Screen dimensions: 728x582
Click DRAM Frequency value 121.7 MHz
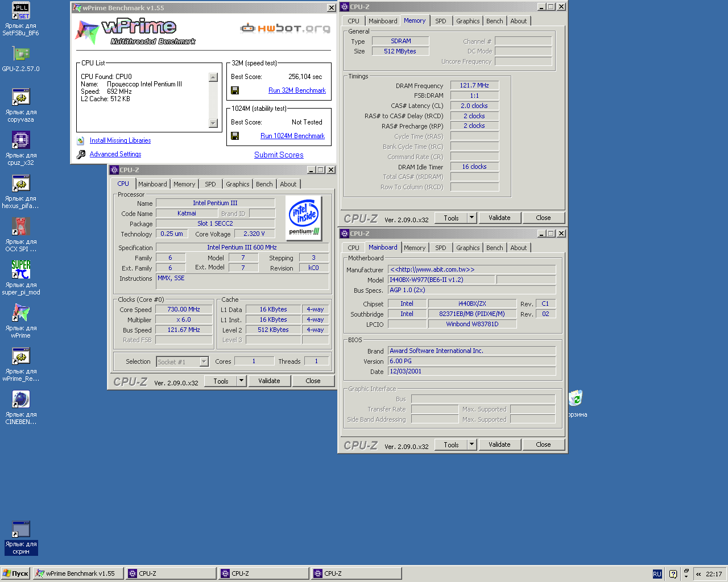[x=474, y=85]
